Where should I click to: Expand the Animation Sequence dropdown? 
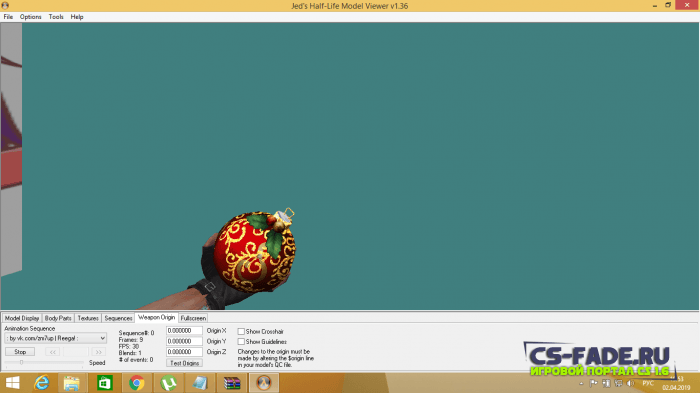[55, 338]
